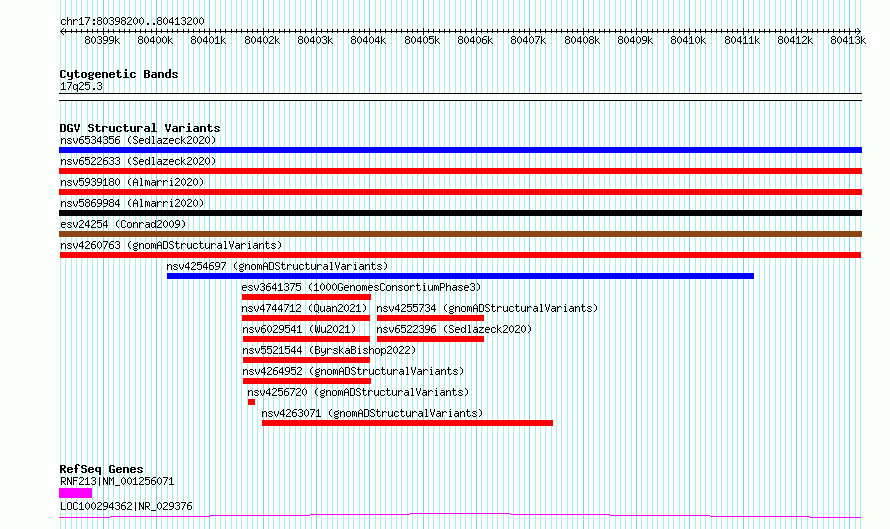Click the red nsv6029541 variant bar
This screenshot has height=529, width=890.
307,339
